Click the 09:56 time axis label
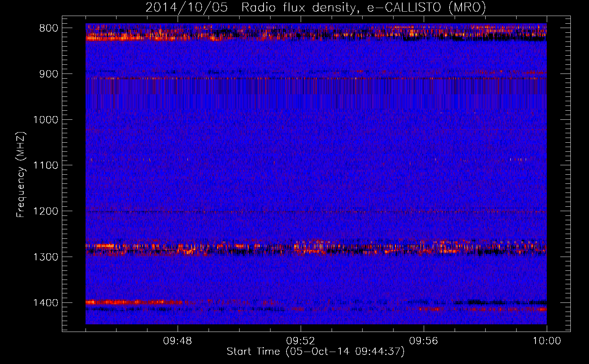Screen dimensions: 589x364 pyautogui.click(x=424, y=341)
